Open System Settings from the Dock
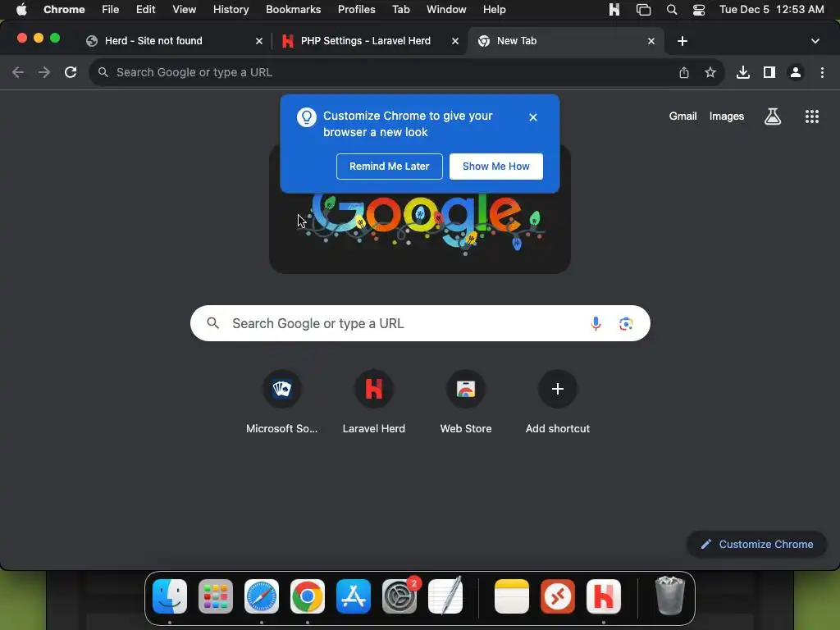This screenshot has height=630, width=840. [x=399, y=596]
